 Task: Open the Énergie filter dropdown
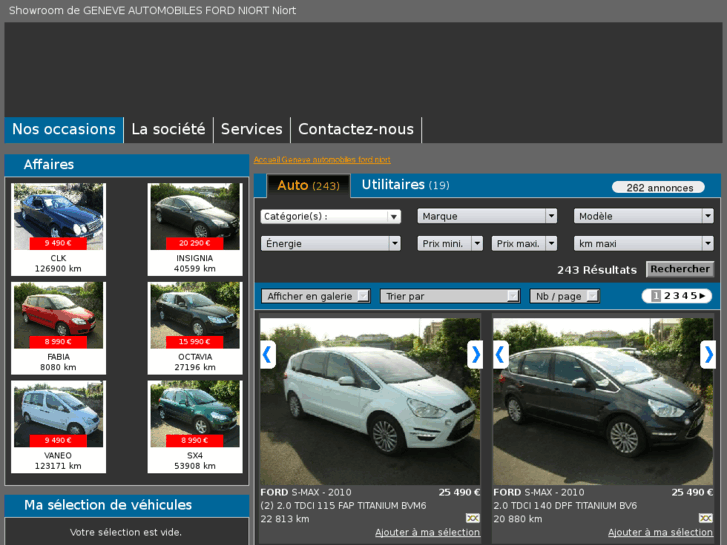(330, 243)
